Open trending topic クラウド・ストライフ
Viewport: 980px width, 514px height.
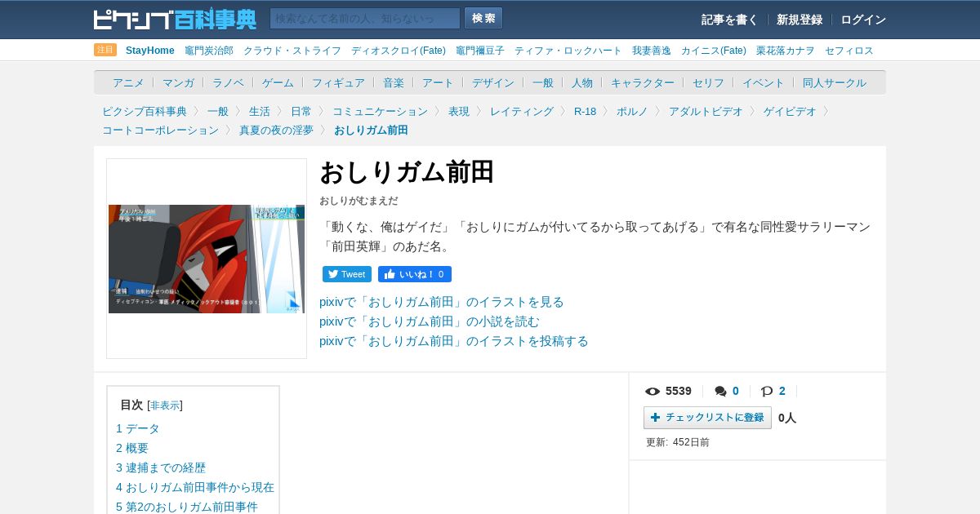point(292,51)
